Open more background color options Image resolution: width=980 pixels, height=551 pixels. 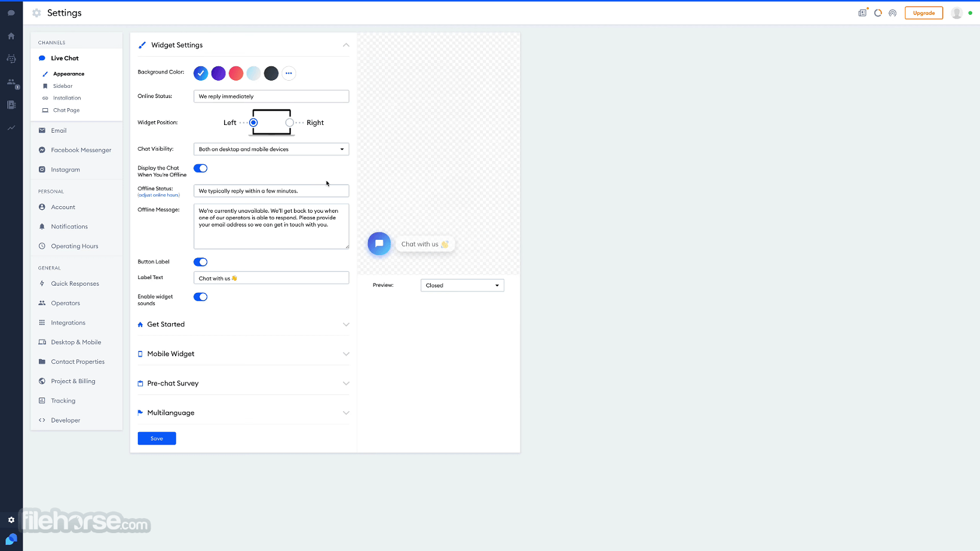point(289,73)
